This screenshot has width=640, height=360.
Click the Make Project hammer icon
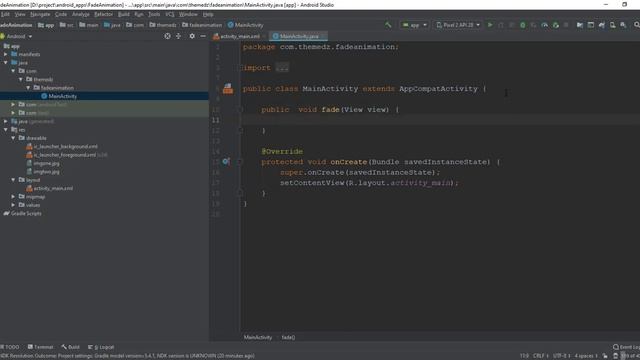pyautogui.click(x=388, y=25)
